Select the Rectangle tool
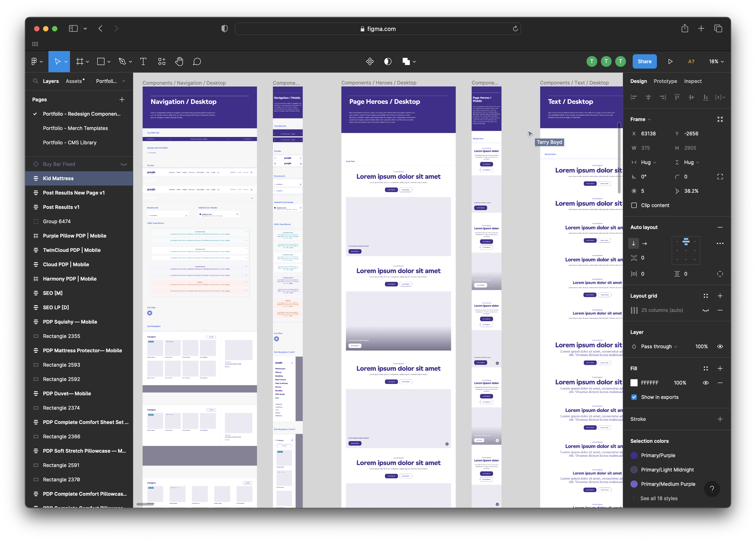756x541 pixels. [101, 61]
